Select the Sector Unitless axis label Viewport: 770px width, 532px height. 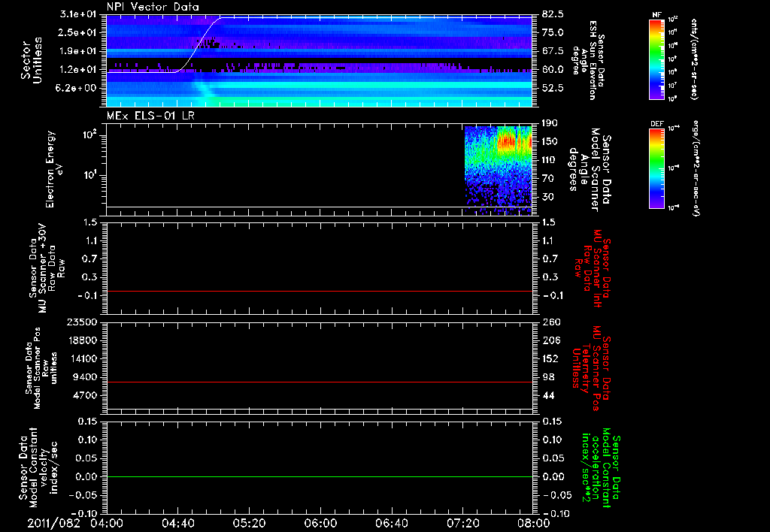point(30,61)
